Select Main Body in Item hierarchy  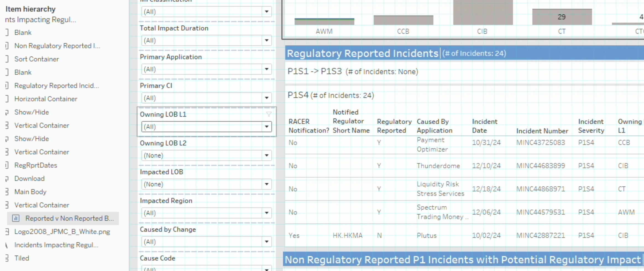[30, 192]
